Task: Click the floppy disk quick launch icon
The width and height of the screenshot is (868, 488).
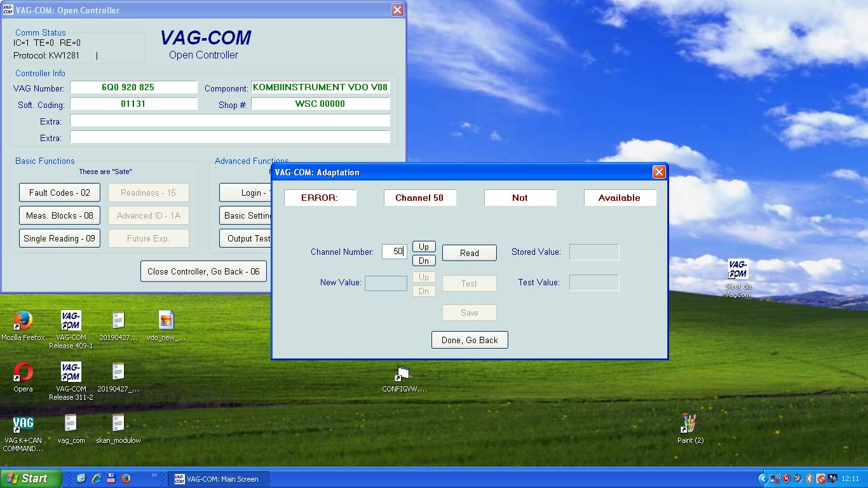Action: (x=111, y=478)
